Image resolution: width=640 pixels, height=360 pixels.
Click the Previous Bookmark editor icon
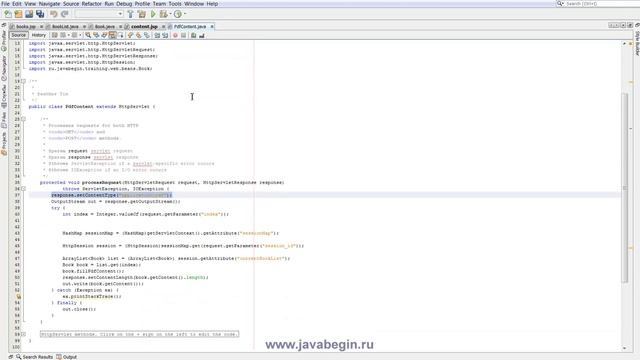pyautogui.click(x=131, y=36)
